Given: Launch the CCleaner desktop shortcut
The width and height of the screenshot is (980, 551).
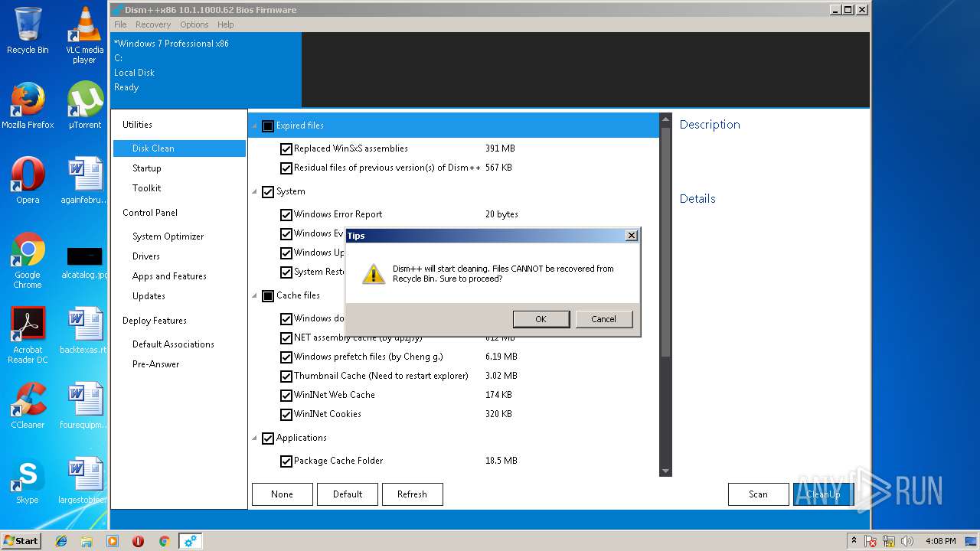Looking at the screenshot, I should pos(28,406).
